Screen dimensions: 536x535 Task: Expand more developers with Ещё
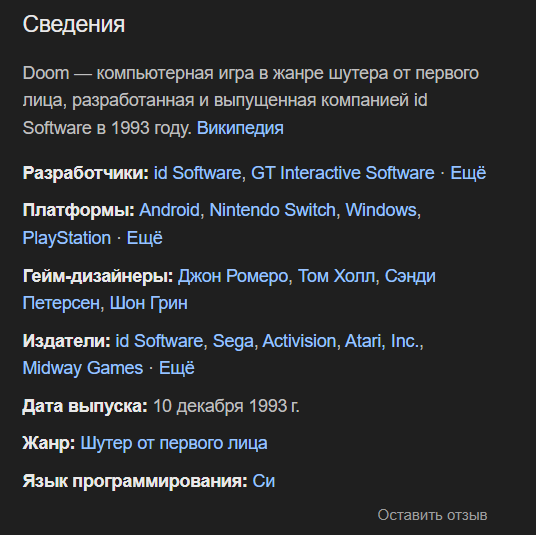pyautogui.click(x=468, y=173)
